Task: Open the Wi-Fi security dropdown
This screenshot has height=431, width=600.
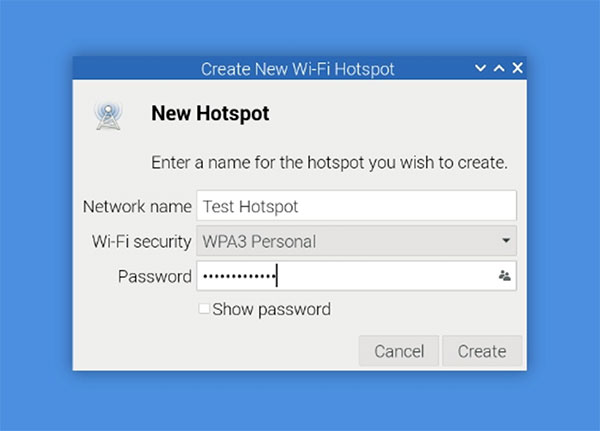Action: click(x=357, y=241)
